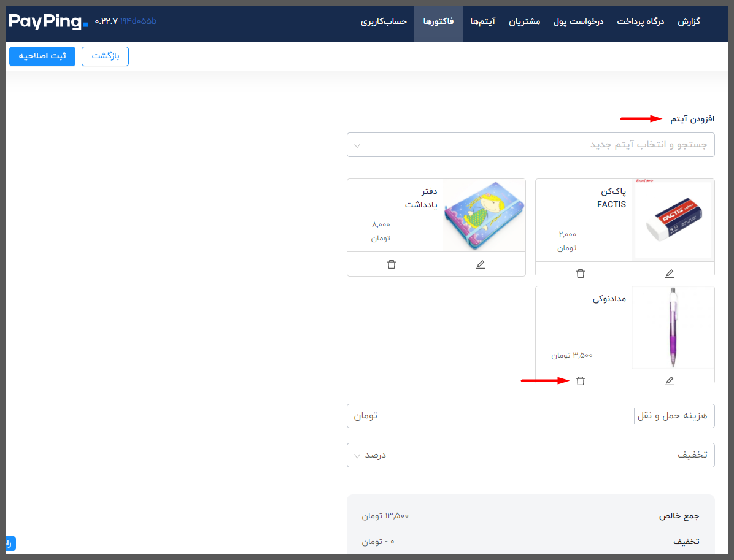Go to the آیتم‌ها menu
The width and height of the screenshot is (734, 560).
click(482, 21)
